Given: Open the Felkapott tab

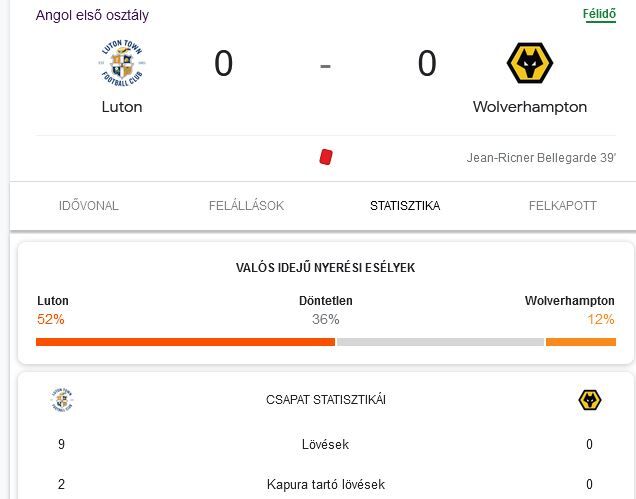Looking at the screenshot, I should click(x=563, y=206).
